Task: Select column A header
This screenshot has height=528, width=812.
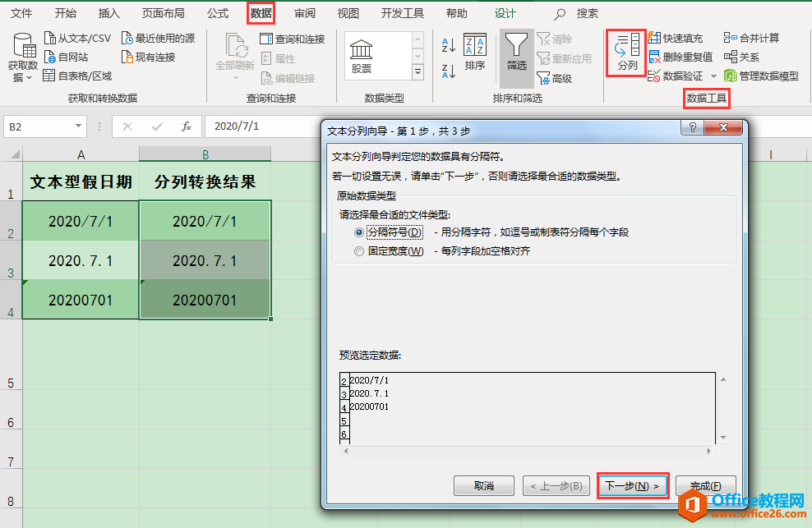Action: (81, 154)
